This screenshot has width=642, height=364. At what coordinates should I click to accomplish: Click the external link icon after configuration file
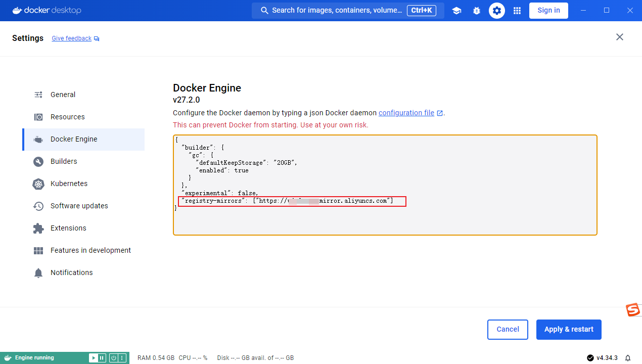pyautogui.click(x=440, y=113)
